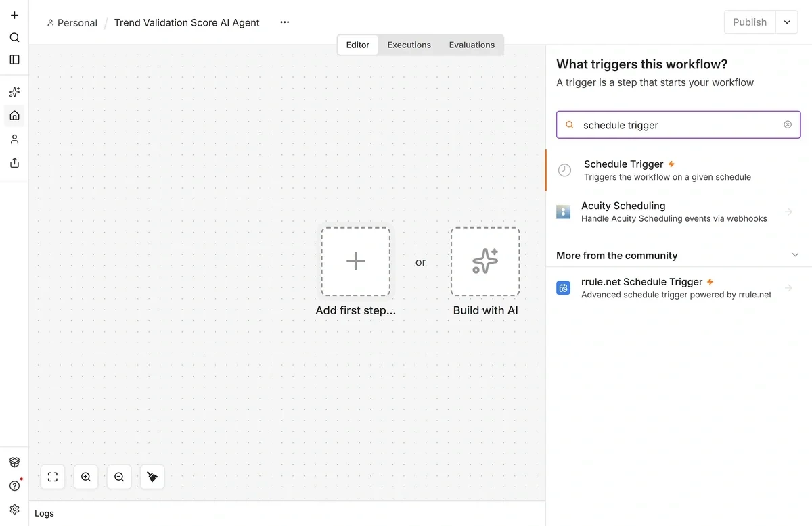This screenshot has height=526, width=812.
Task: Fit the canvas view to screen
Action: click(x=53, y=477)
